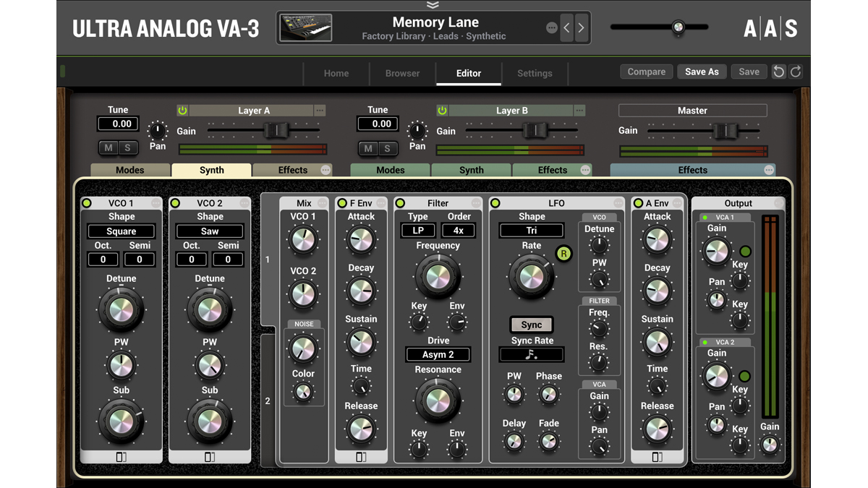
Task: Open Layer B Effects tab ellipsis menu
Action: point(585,170)
